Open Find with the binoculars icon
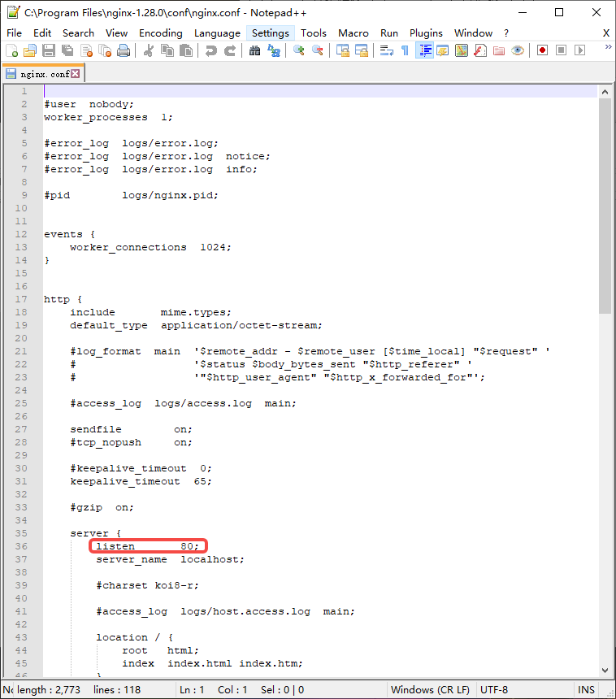This screenshot has height=699, width=616. 254,50
